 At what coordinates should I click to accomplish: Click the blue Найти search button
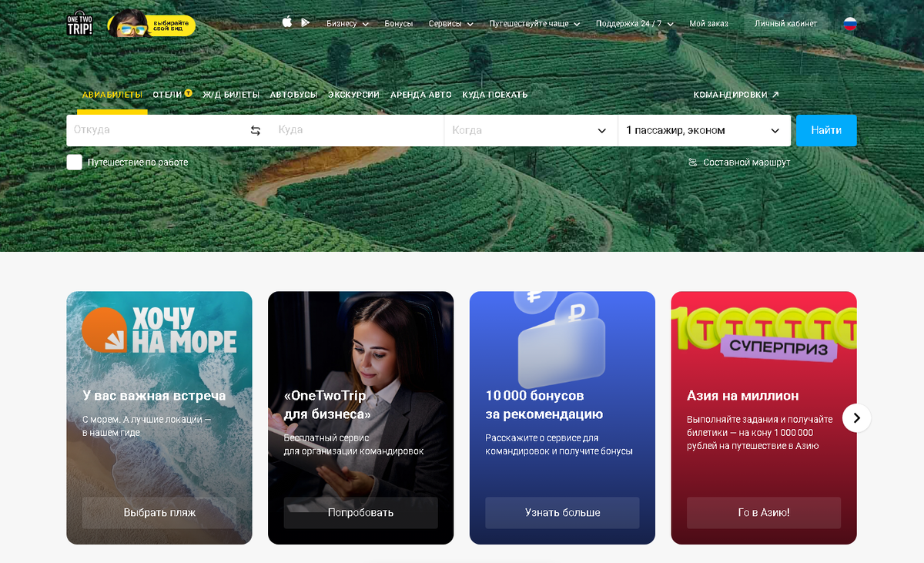click(826, 130)
